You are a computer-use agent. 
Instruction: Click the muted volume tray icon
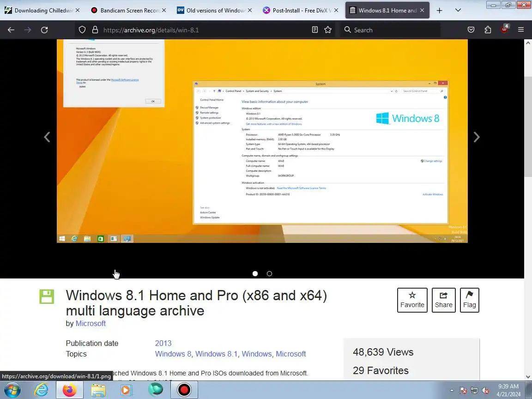[485, 391]
